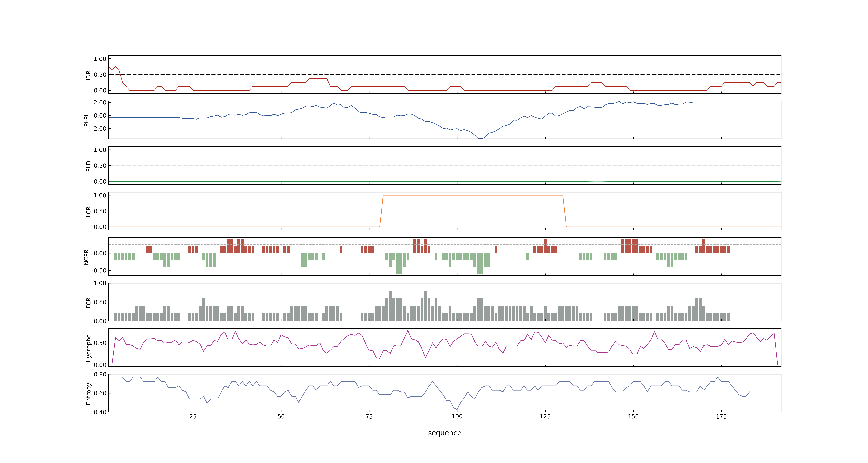Screen dimensions: 868x463
Task: Click the 0.50 tick on LCR axis
Action: [100, 211]
